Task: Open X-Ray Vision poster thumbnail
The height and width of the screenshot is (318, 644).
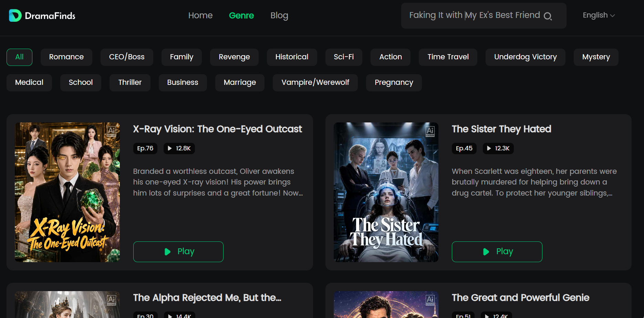Action: point(67,192)
